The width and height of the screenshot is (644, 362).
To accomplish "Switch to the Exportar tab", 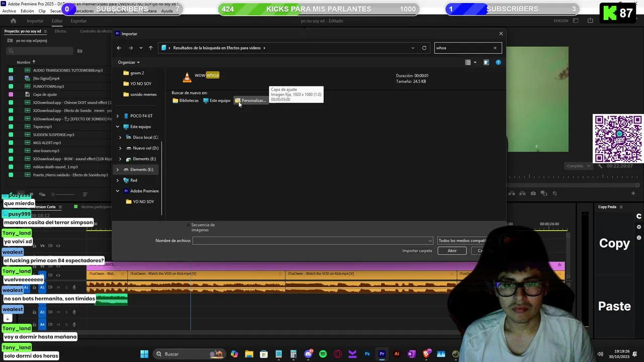I will (78, 21).
